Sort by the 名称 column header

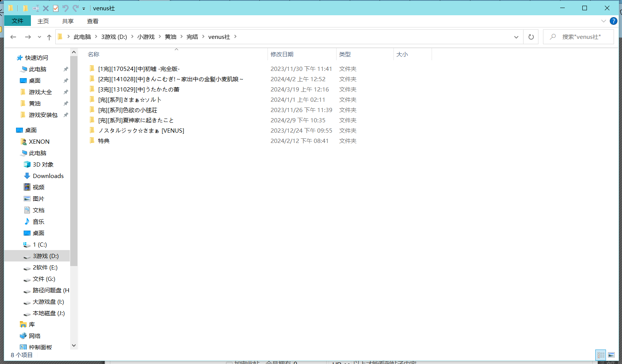coord(93,55)
